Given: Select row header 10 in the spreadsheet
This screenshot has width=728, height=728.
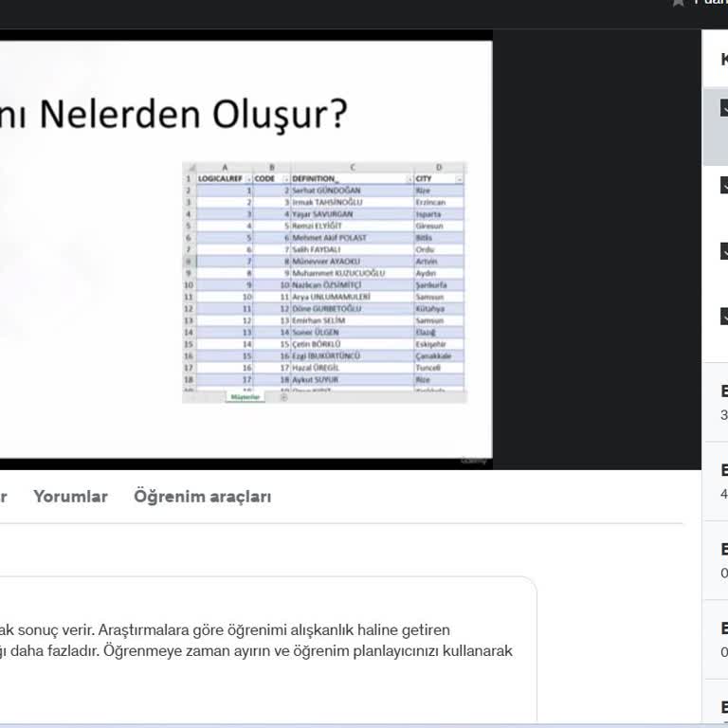Looking at the screenshot, I should 189,285.
